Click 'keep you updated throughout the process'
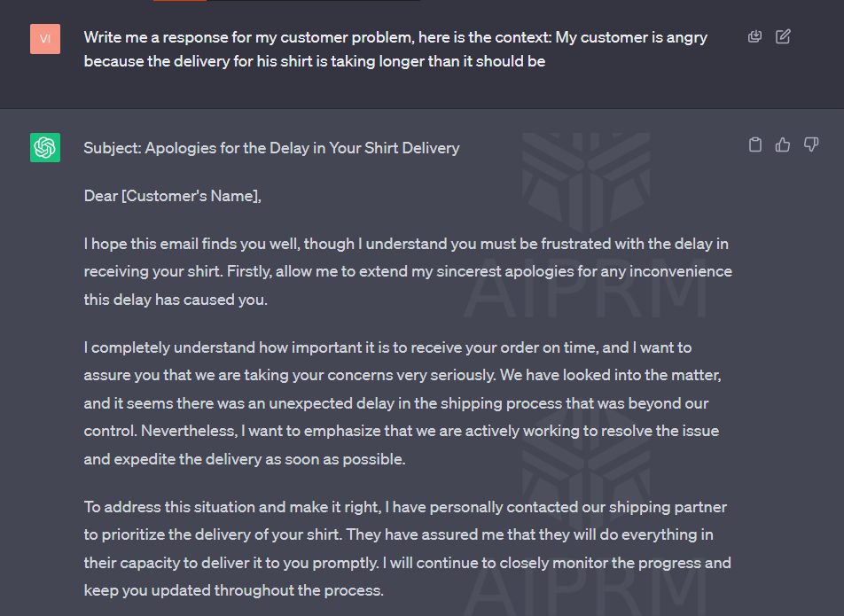Screen dimensions: 844x616 pos(234,590)
